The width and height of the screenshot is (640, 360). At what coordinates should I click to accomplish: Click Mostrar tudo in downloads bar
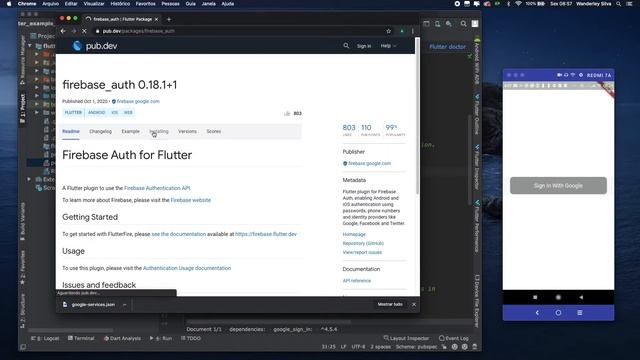(390, 304)
